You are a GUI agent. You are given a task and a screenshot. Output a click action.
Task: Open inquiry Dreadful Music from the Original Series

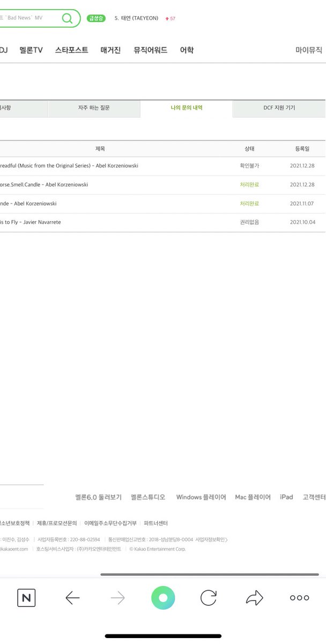click(69, 165)
